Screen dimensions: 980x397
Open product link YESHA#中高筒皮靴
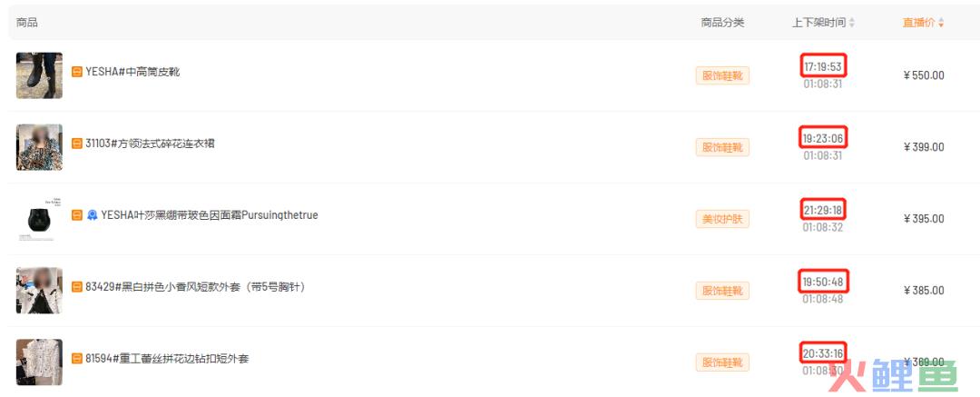132,72
